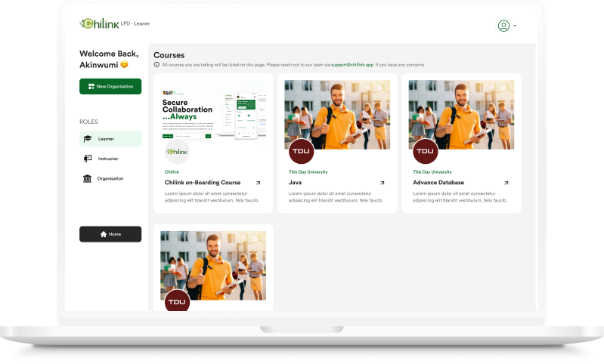Click the TDU logo badge on Java card

[301, 152]
